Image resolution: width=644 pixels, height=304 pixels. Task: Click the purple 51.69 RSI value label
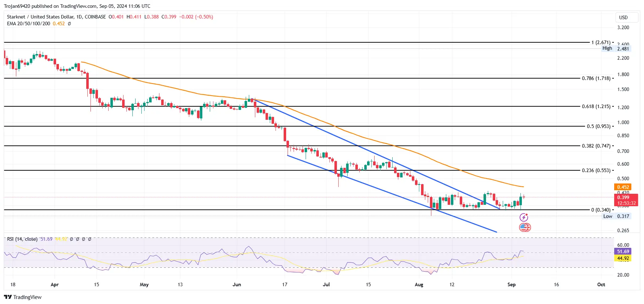[623, 251]
